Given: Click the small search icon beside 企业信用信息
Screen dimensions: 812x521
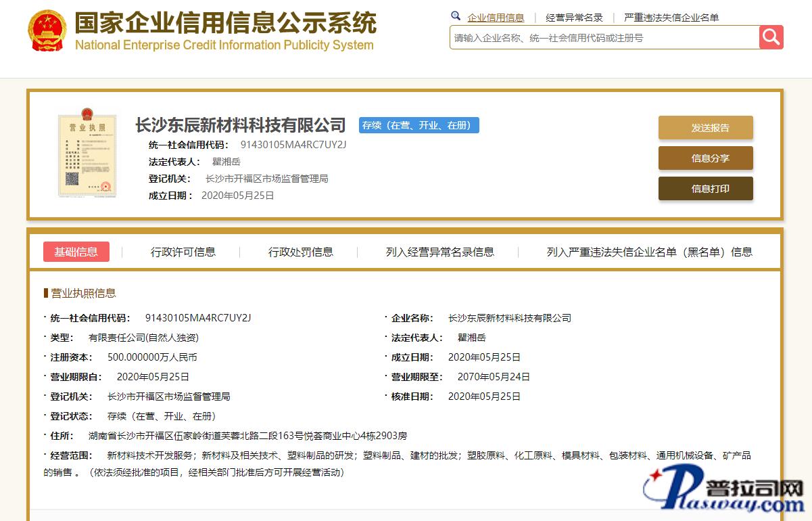Looking at the screenshot, I should click(x=456, y=16).
